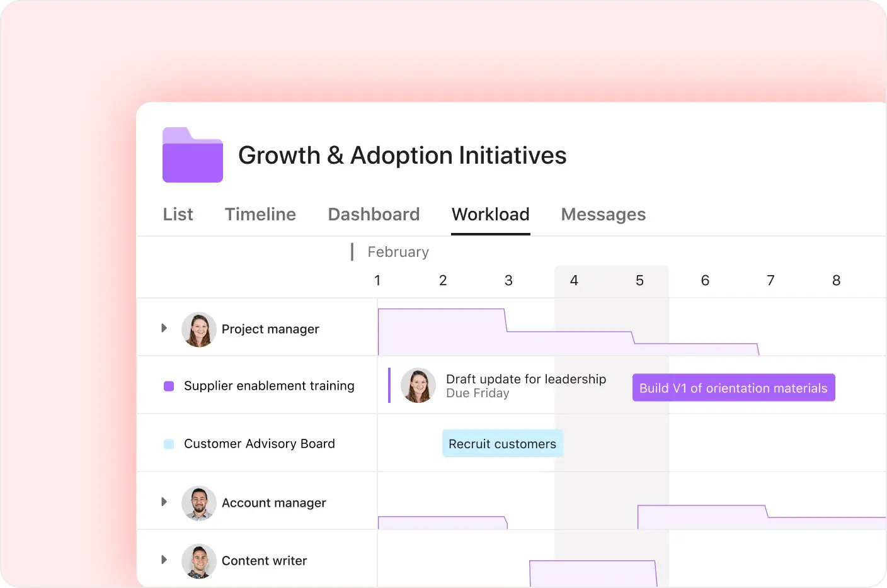Click the Due Friday text
This screenshot has height=588, width=887.
[x=478, y=393]
